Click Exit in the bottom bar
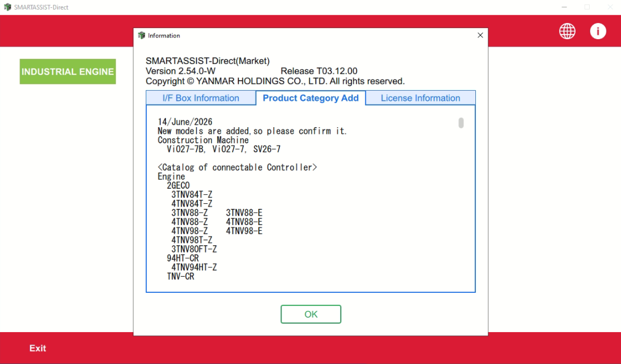 [x=38, y=348]
